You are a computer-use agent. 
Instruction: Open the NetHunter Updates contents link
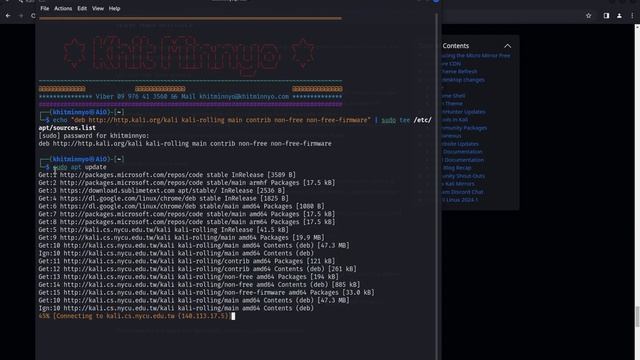(x=463, y=111)
